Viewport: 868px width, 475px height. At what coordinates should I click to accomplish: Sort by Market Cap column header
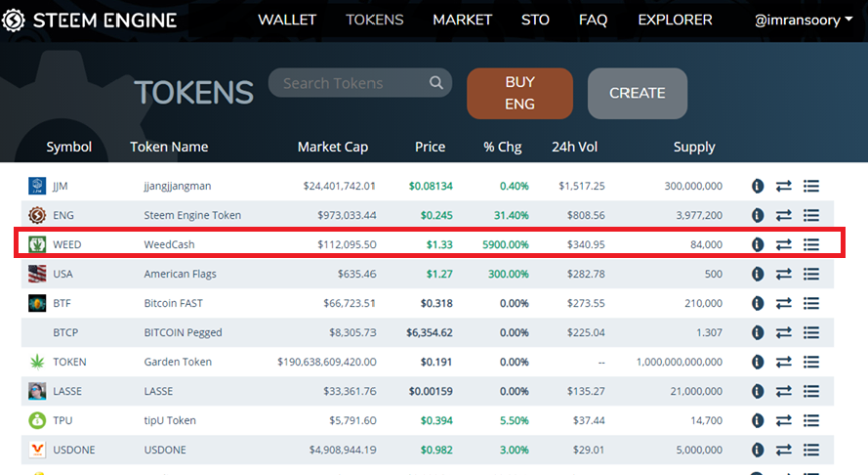[x=333, y=147]
